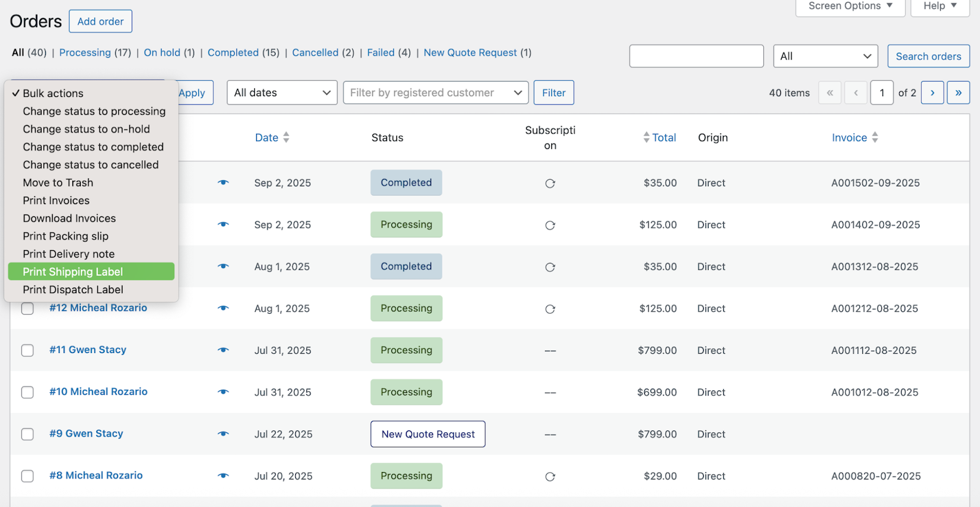Click subscription renewal icon for order #12
This screenshot has width=980, height=507.
click(x=550, y=309)
